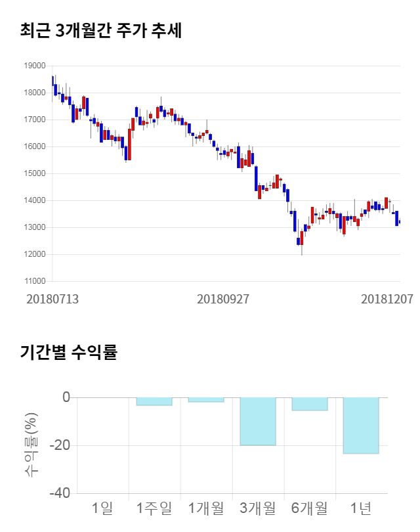Click the 기간별 수익률 heading
Screen dimensions: 420x532
coord(68,351)
